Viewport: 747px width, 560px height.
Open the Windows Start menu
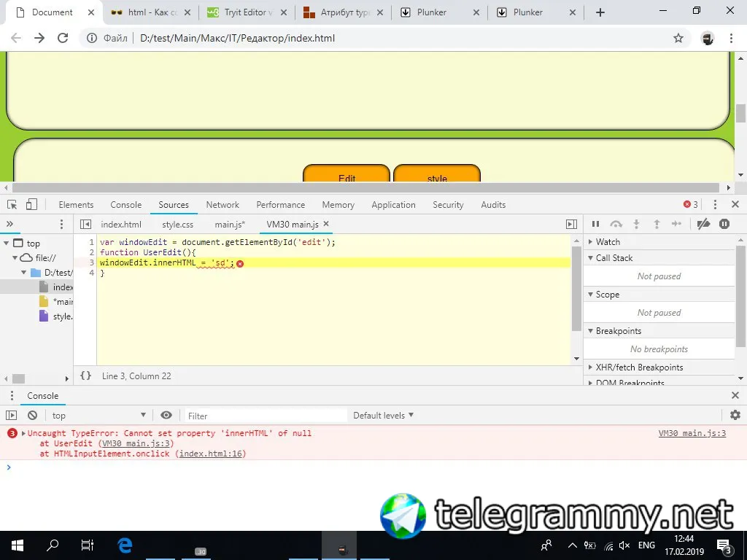point(18,545)
